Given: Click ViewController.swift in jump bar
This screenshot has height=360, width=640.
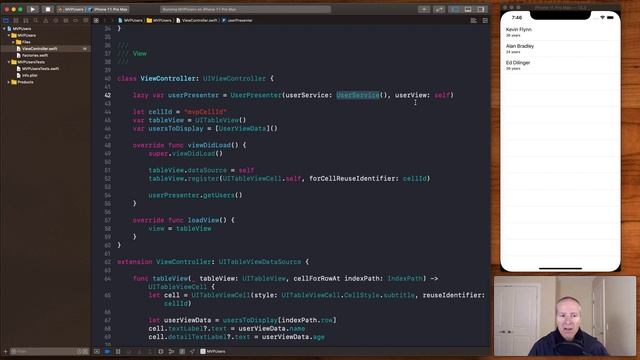Looking at the screenshot, I should click(197, 20).
